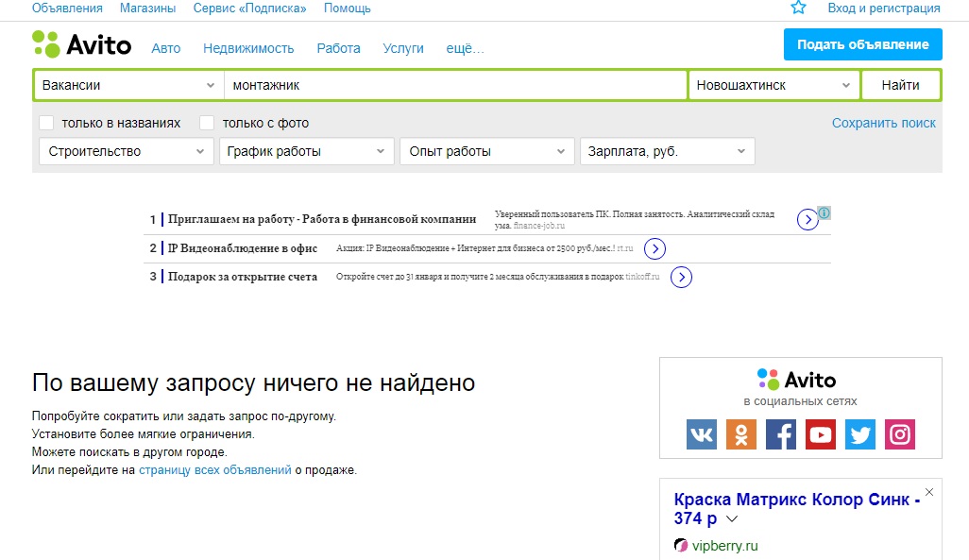Screen dimensions: 969x560
Task: Open Avito YouTube channel icon
Action: 821,434
